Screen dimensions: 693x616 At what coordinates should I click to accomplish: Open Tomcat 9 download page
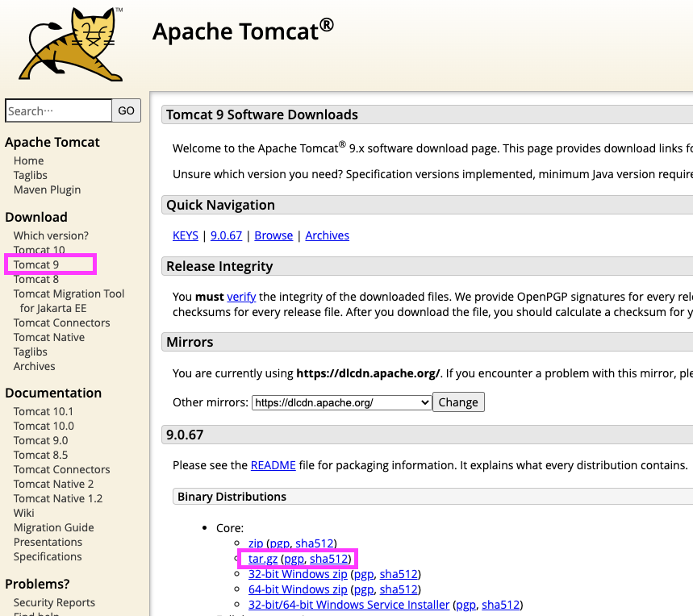(x=36, y=264)
